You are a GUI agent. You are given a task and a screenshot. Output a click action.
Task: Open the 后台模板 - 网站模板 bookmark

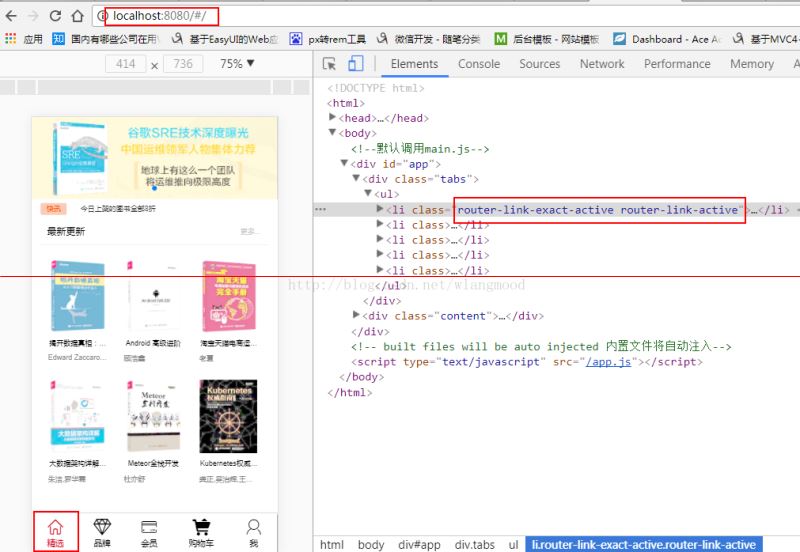[x=547, y=39]
